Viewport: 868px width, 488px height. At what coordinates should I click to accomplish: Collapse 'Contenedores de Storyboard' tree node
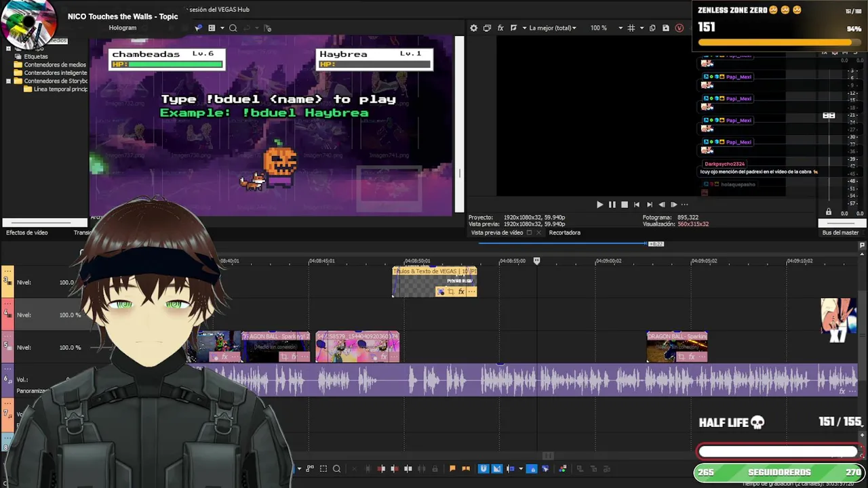(9, 81)
